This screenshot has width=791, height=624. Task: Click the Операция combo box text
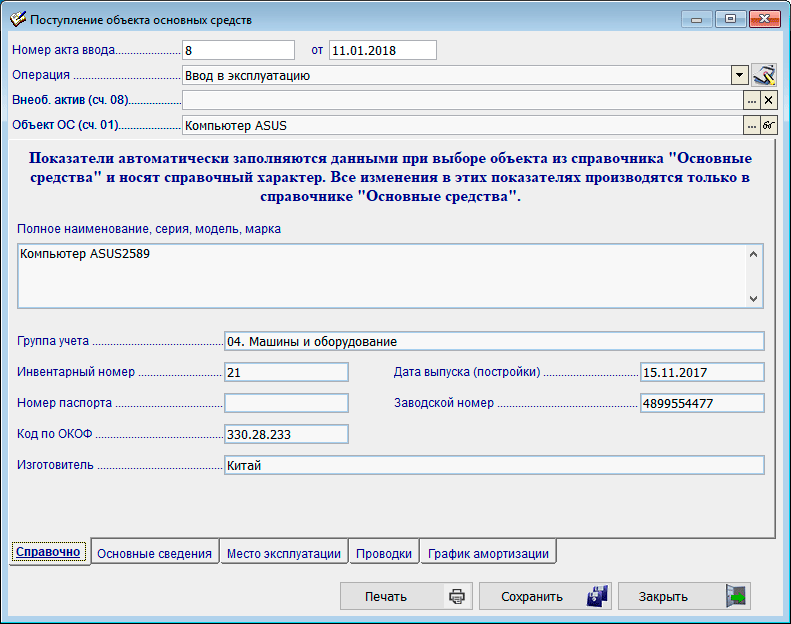[x=456, y=76]
